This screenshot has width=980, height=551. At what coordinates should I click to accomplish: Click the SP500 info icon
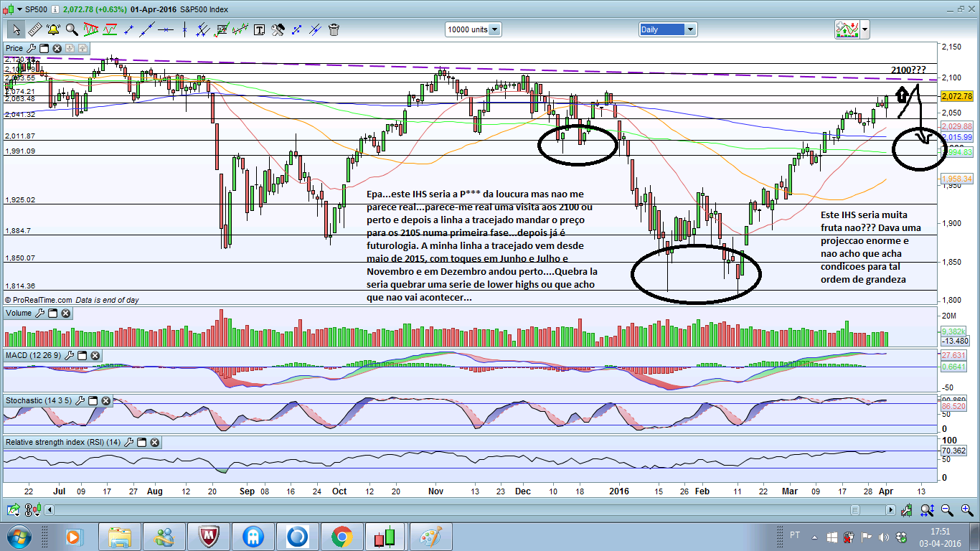tap(55, 9)
